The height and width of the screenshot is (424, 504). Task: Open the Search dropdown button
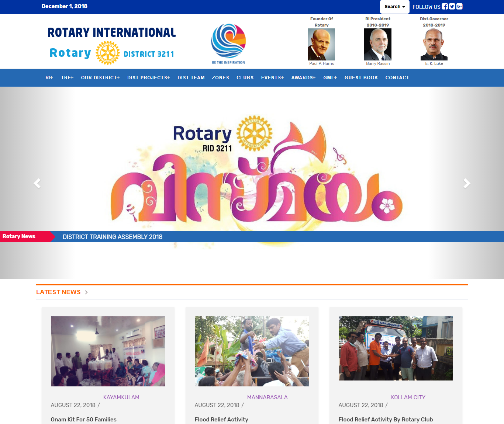click(395, 7)
